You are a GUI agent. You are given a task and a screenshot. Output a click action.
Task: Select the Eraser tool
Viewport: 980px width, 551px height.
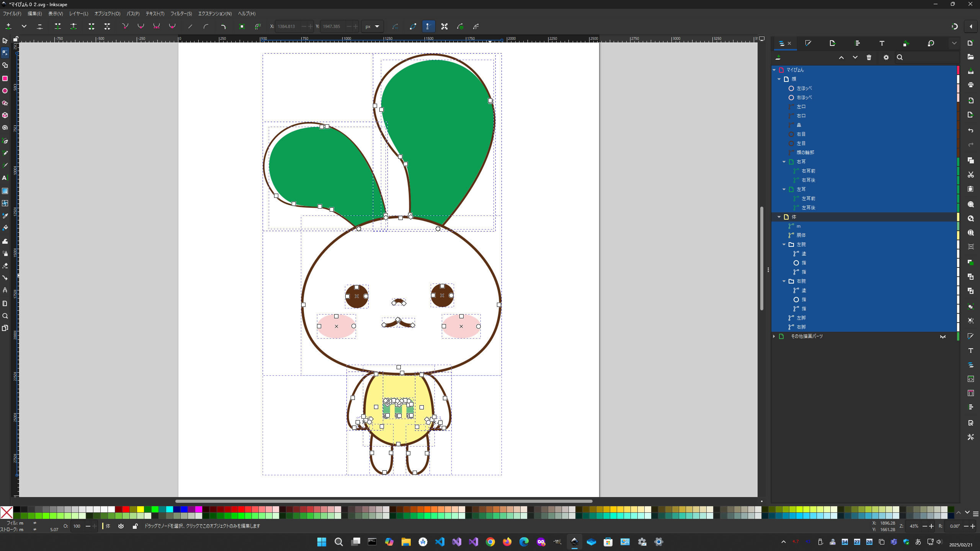point(5,266)
